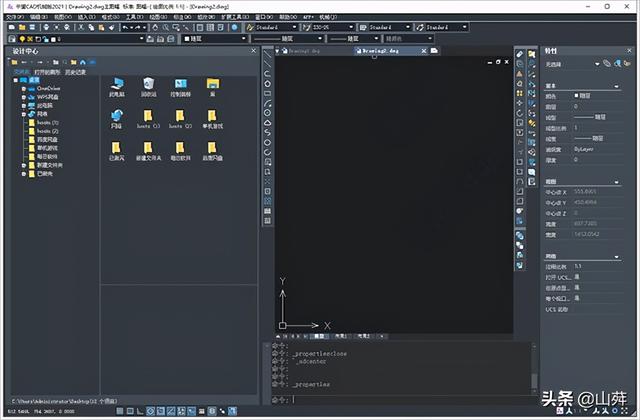Open the 控制面板 shortcut icon

tap(181, 85)
